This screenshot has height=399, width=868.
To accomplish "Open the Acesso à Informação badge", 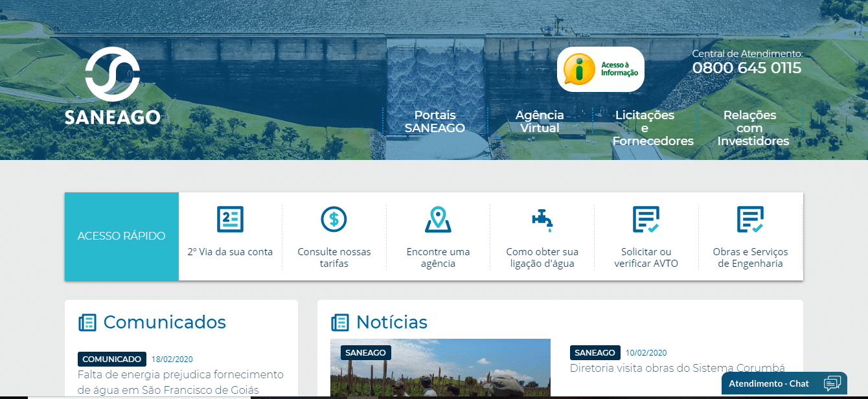I will point(600,69).
